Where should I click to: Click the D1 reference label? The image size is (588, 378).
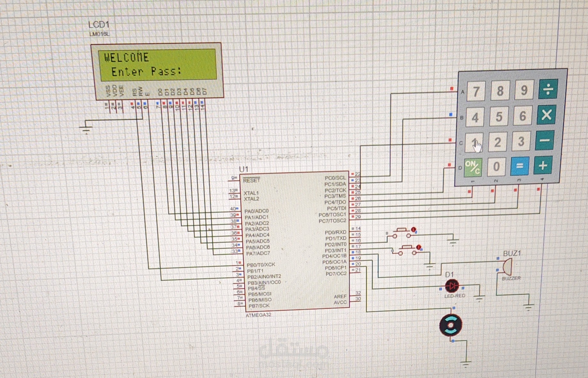pyautogui.click(x=449, y=275)
